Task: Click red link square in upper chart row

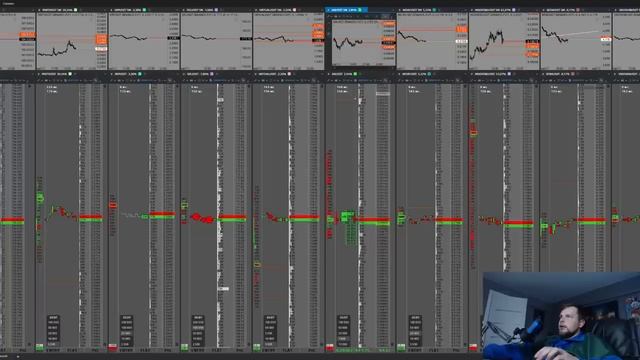Action: (x=578, y=10)
